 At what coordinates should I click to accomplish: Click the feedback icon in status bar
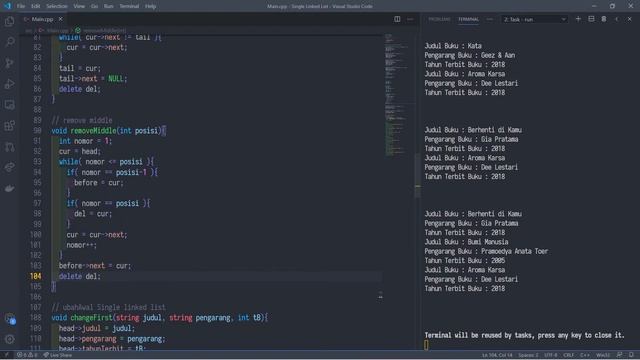coord(620,355)
